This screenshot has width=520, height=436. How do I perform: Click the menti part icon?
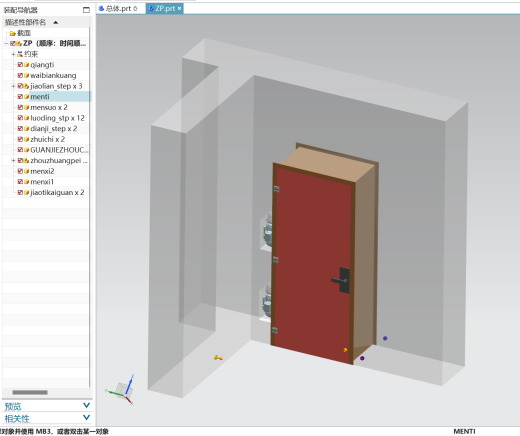26,97
